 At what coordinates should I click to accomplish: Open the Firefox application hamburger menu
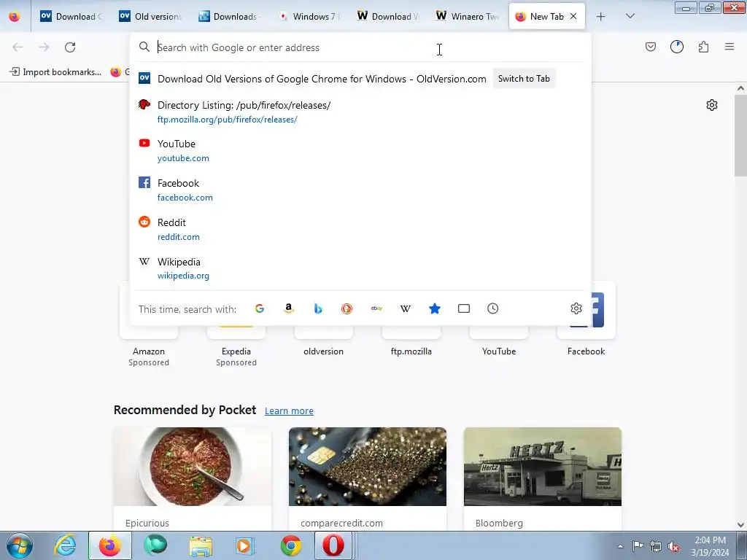pos(729,47)
